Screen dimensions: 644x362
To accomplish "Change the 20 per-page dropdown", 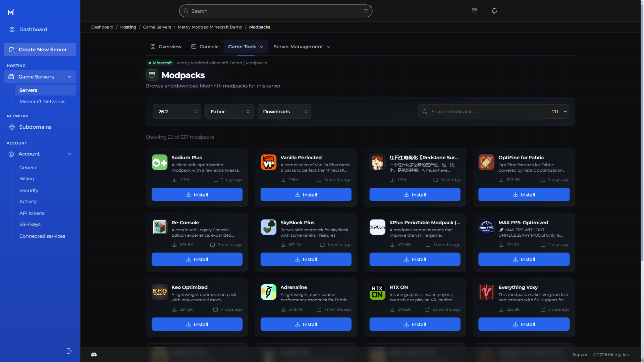I will 558,111.
